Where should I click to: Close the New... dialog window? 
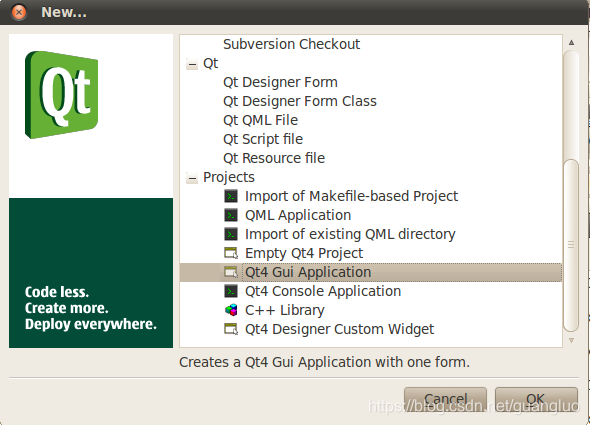click(x=19, y=12)
